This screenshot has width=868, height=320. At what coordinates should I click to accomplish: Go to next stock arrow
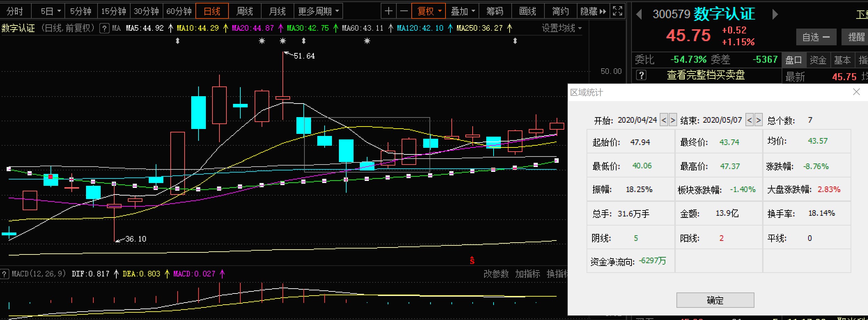[775, 14]
